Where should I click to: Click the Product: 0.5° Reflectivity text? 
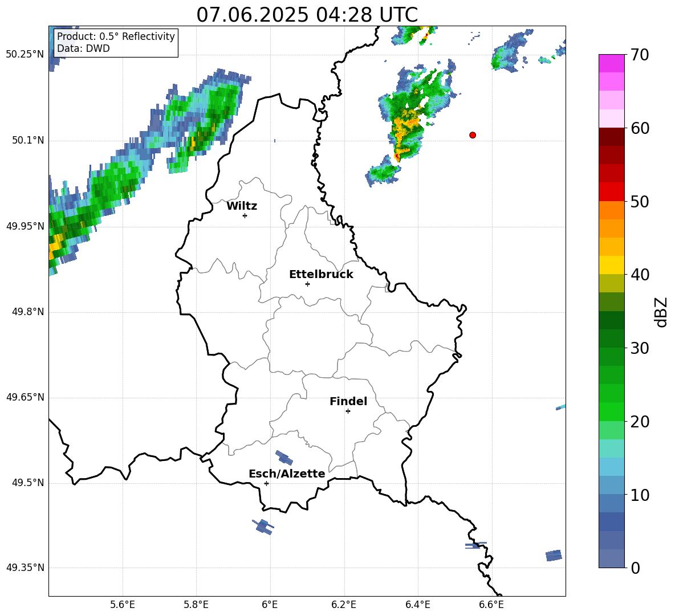[x=116, y=36]
